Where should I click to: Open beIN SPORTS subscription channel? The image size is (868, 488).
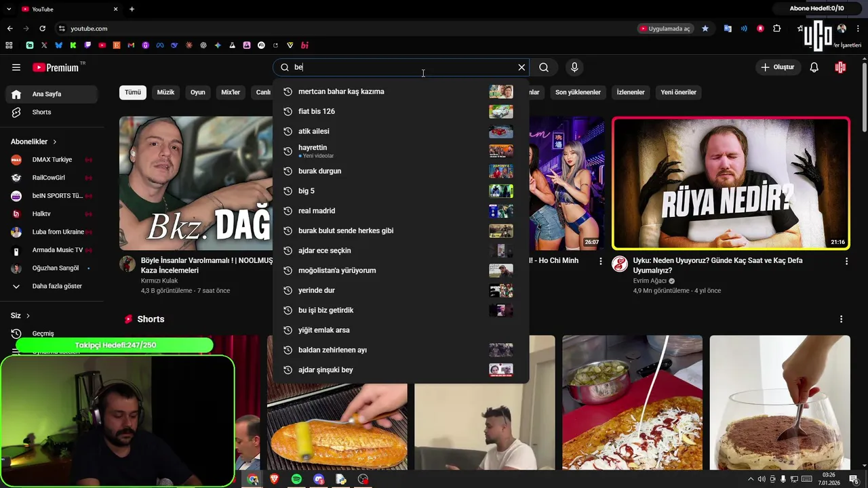coord(52,196)
